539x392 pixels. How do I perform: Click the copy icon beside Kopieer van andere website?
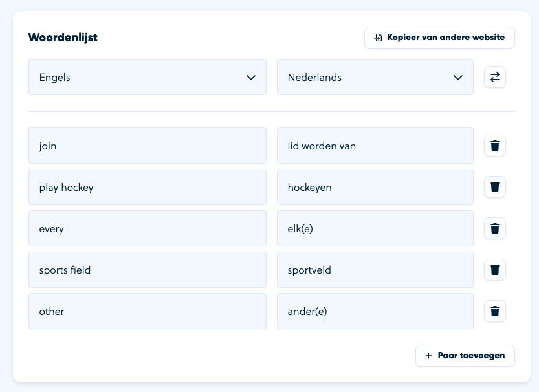(x=378, y=37)
